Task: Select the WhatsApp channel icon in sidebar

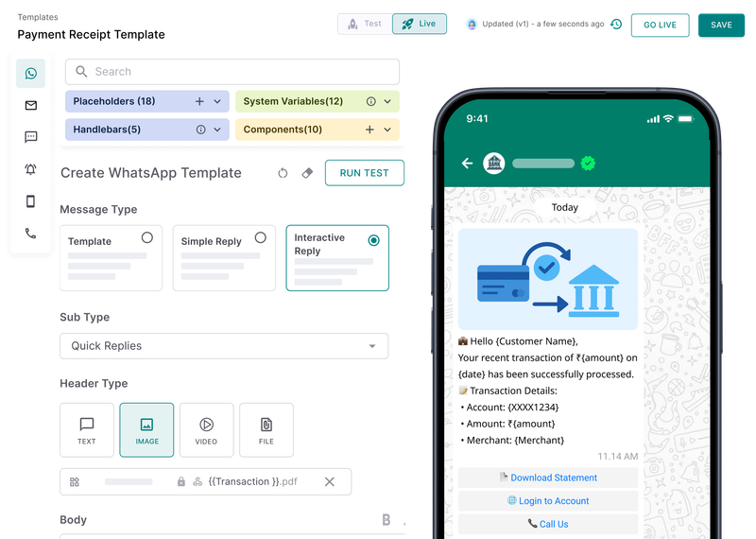Action: point(31,74)
